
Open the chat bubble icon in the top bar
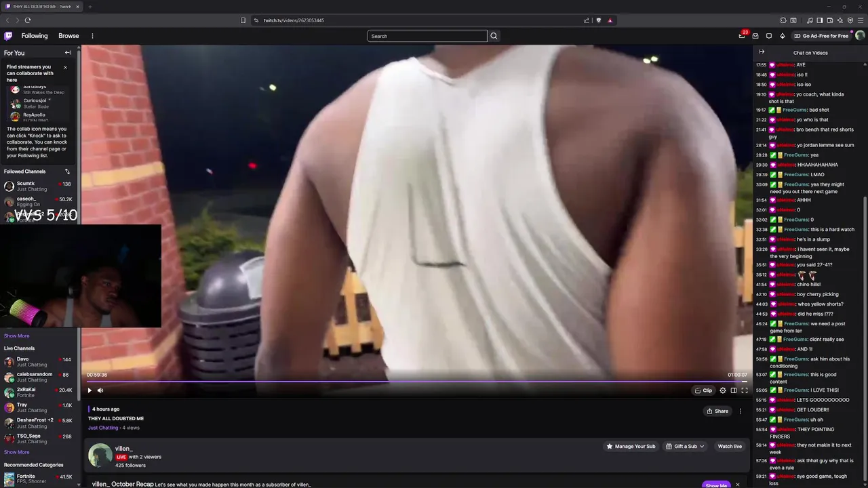pyautogui.click(x=769, y=36)
